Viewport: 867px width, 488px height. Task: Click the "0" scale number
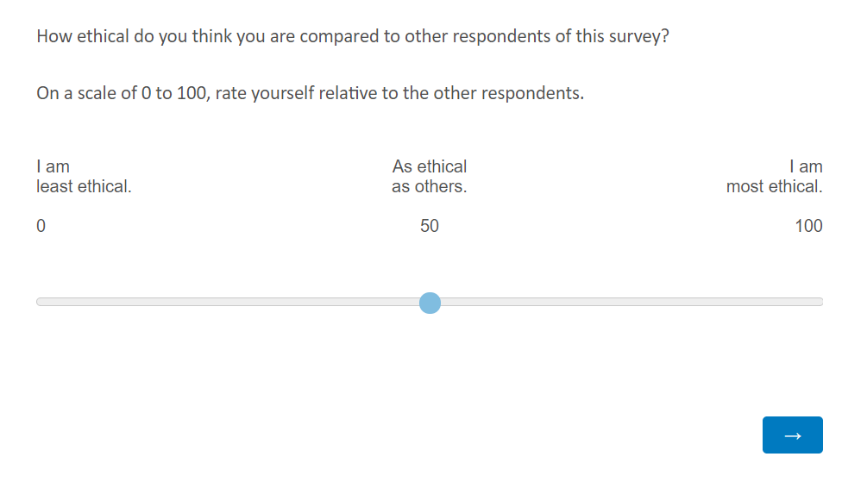[x=41, y=225]
